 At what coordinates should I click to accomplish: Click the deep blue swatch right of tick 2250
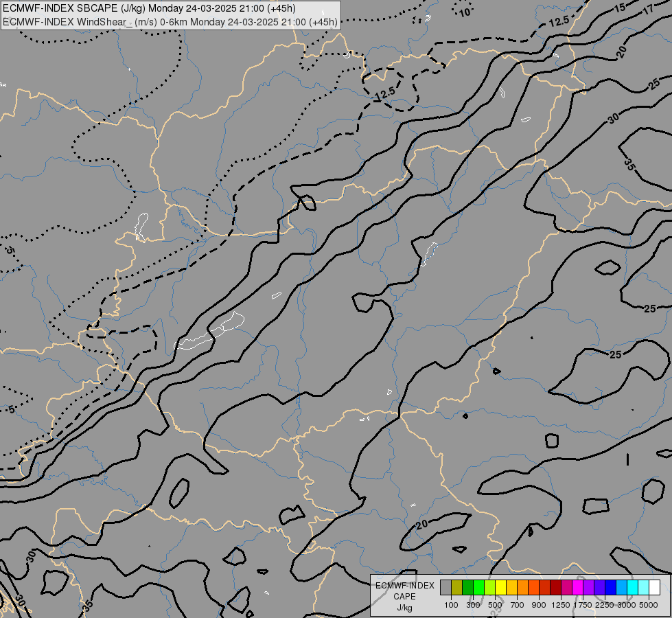click(x=611, y=588)
